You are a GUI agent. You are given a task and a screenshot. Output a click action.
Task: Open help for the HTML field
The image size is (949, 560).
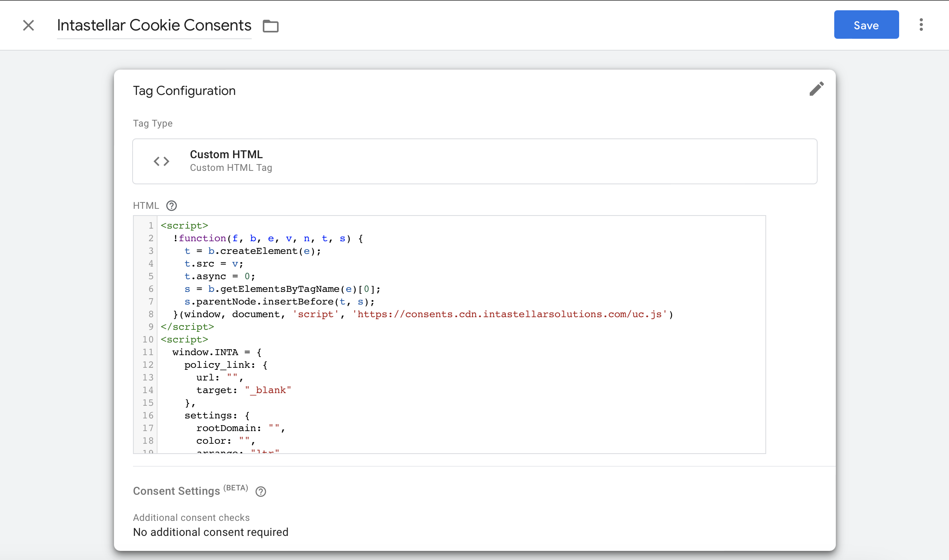[x=171, y=206]
